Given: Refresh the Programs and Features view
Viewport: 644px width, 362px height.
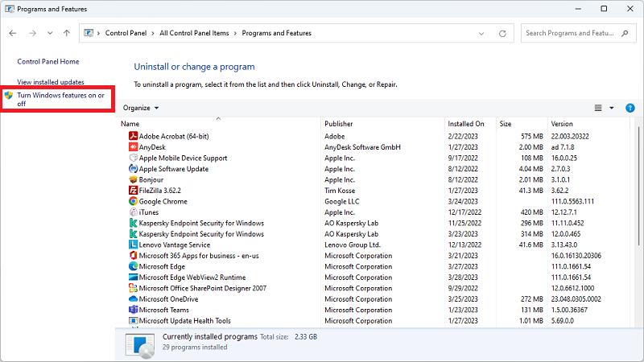Looking at the screenshot, I should [502, 34].
